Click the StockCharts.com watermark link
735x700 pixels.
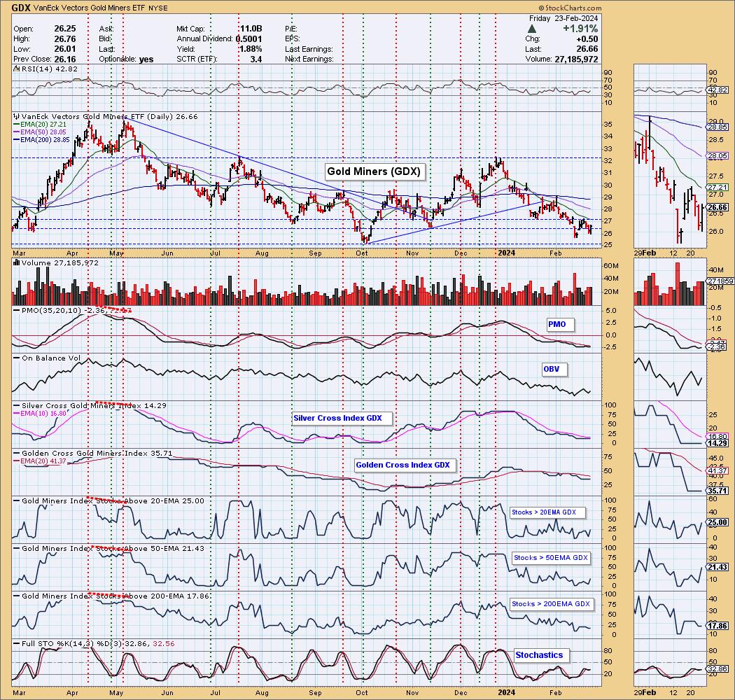[570, 8]
